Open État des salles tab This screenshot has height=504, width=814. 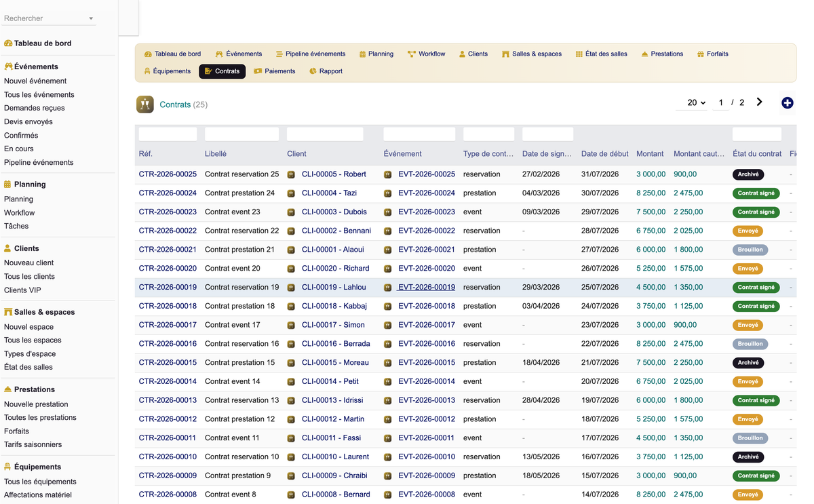tap(601, 54)
